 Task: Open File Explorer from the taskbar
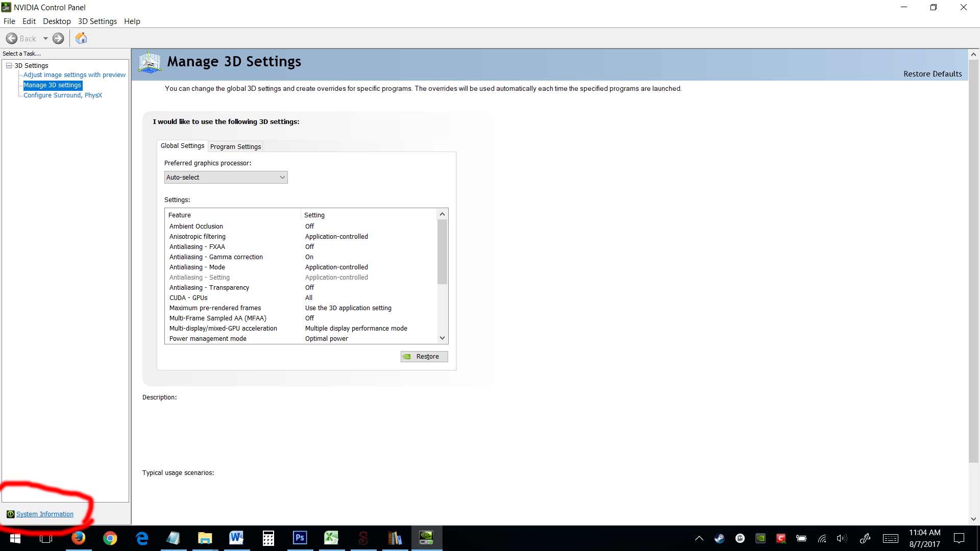(x=205, y=538)
